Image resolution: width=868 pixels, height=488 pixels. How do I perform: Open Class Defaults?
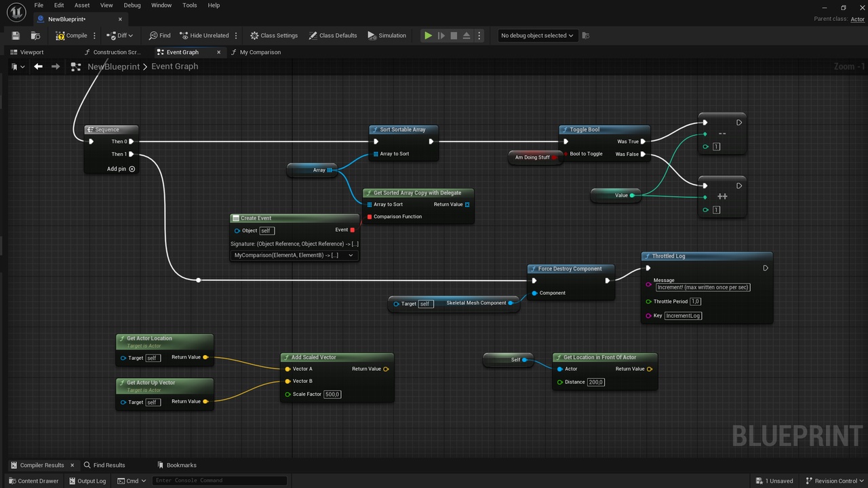[332, 35]
